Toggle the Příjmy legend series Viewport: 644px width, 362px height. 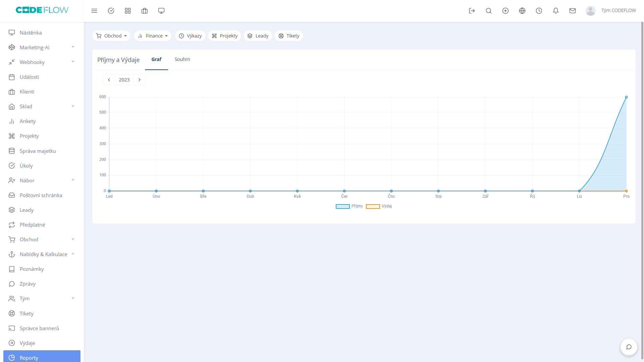coord(349,206)
